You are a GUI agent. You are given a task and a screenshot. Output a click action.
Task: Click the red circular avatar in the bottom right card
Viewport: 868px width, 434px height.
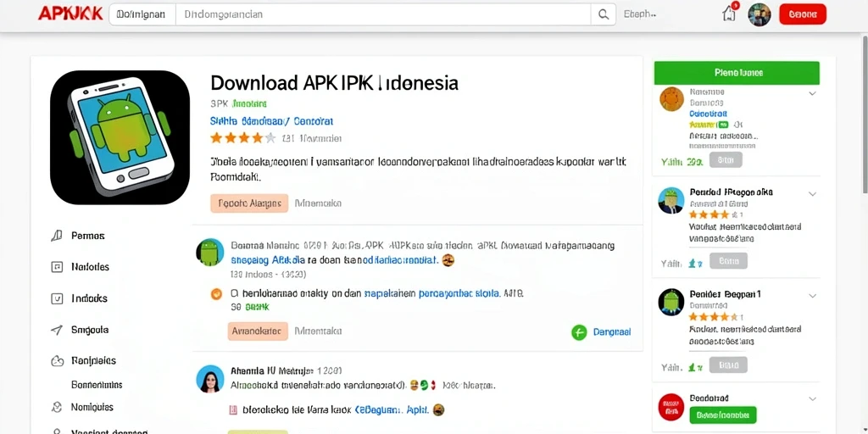coord(671,408)
